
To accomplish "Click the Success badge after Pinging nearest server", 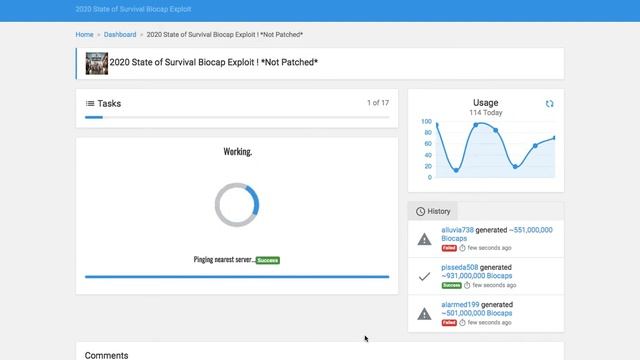I will (268, 260).
